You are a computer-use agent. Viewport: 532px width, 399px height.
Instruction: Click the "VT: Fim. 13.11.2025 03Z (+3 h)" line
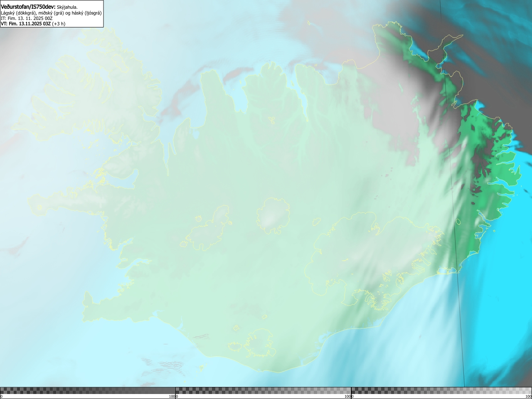click(x=33, y=24)
